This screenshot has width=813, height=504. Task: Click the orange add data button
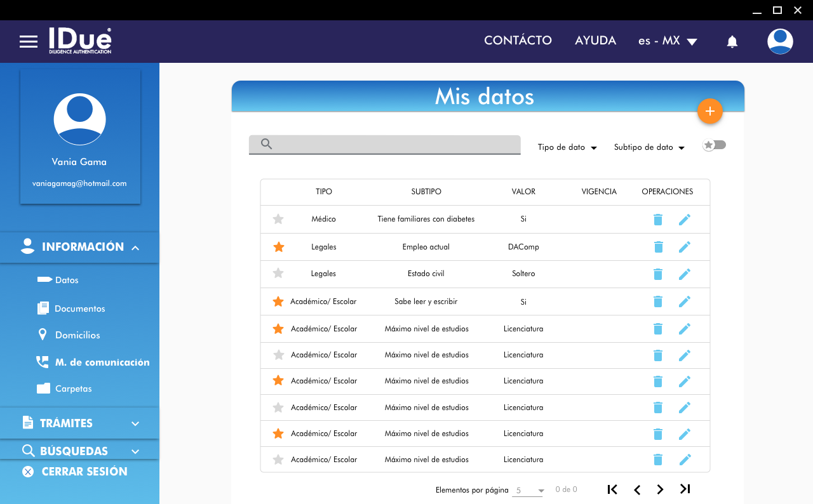click(709, 111)
